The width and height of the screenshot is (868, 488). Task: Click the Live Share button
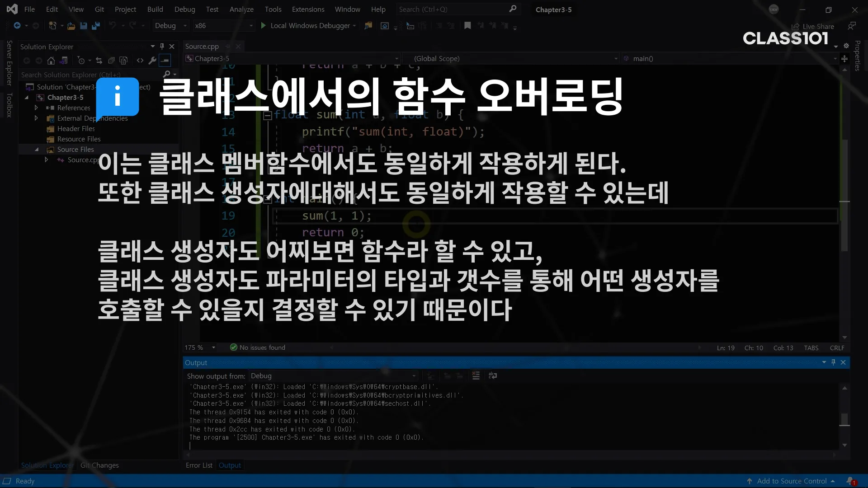coord(813,27)
